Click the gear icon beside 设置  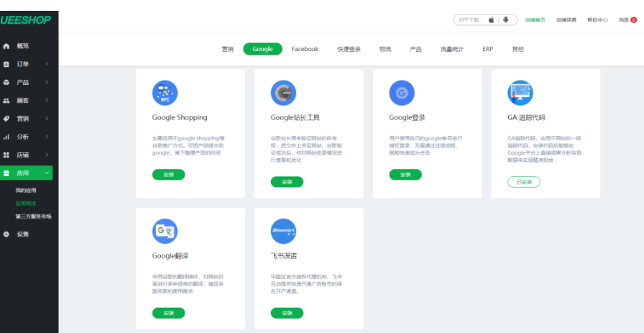click(6, 234)
